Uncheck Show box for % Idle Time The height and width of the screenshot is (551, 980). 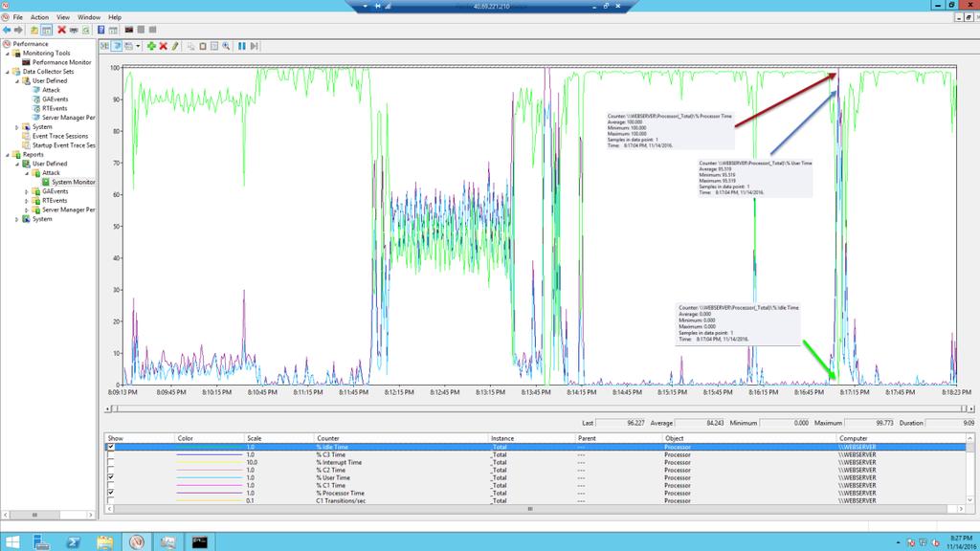point(111,448)
